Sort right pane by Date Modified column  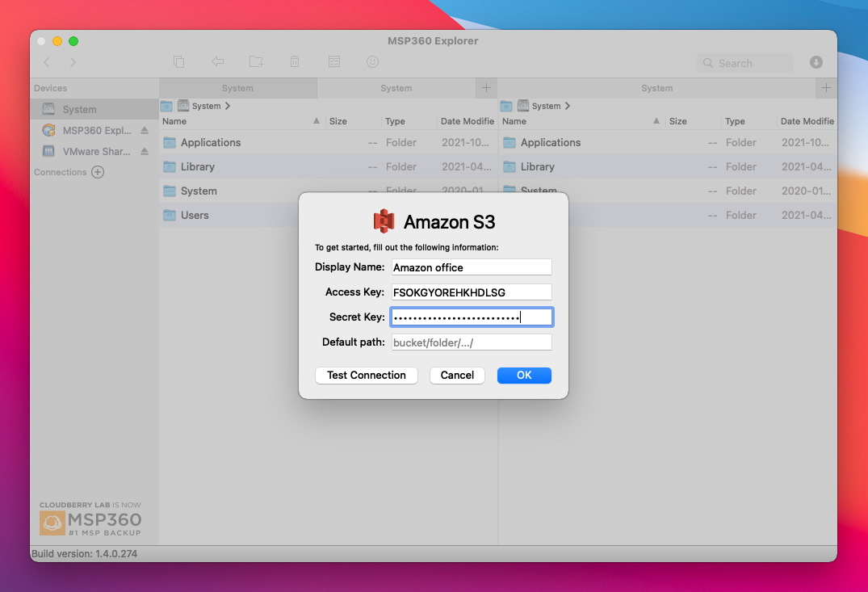click(807, 120)
